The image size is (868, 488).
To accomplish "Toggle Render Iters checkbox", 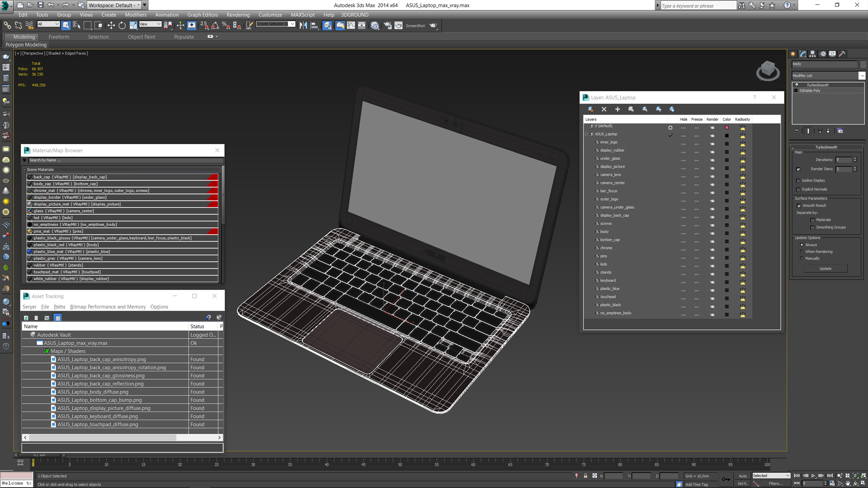I will (x=798, y=169).
